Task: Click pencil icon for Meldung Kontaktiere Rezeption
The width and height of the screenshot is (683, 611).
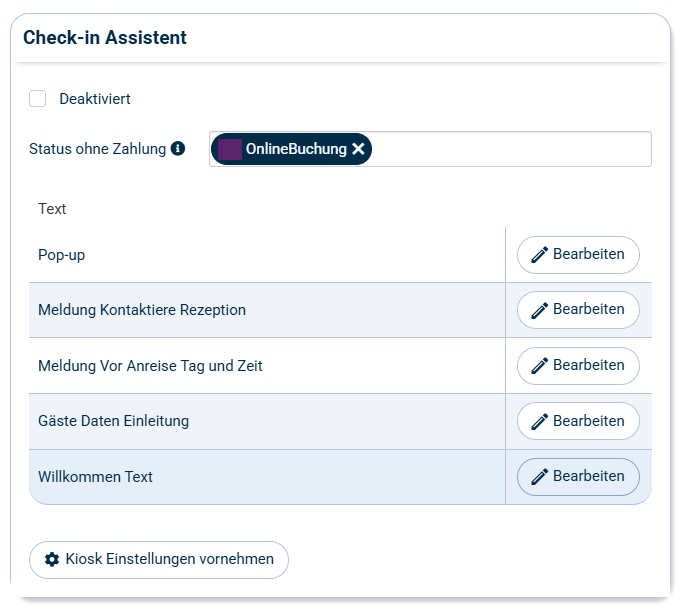Action: click(x=540, y=310)
